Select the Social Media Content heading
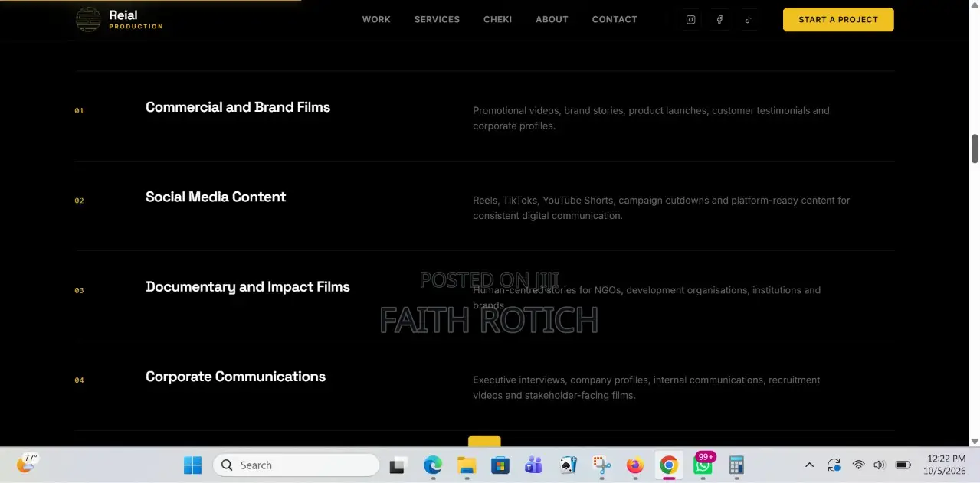Viewport: 980px width, 483px height. point(215,197)
